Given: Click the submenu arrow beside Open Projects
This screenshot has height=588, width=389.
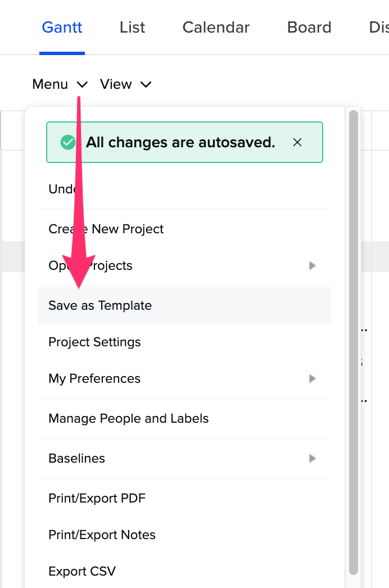Looking at the screenshot, I should [x=312, y=265].
